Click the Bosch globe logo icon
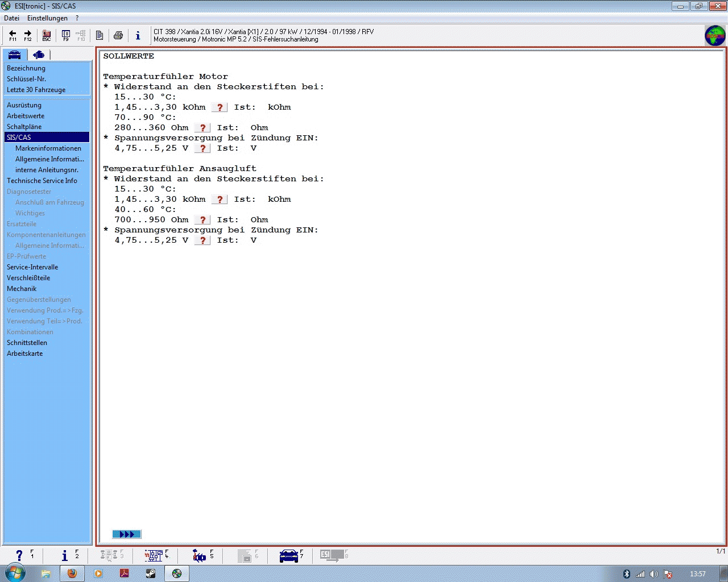 tap(715, 36)
